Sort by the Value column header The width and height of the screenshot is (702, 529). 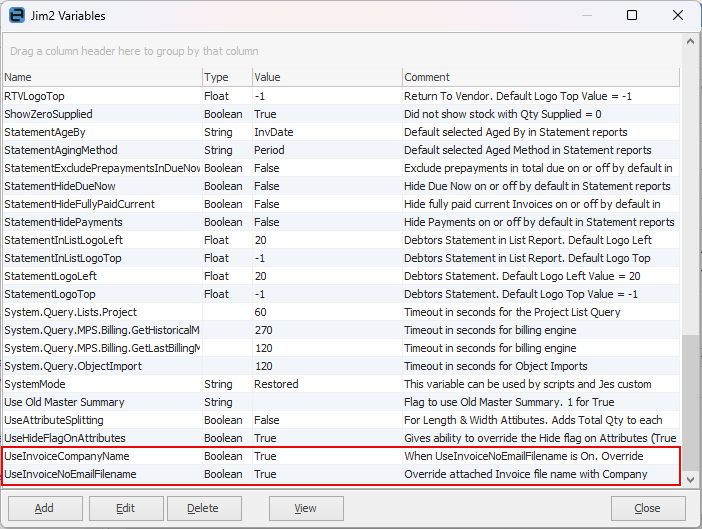click(x=327, y=77)
